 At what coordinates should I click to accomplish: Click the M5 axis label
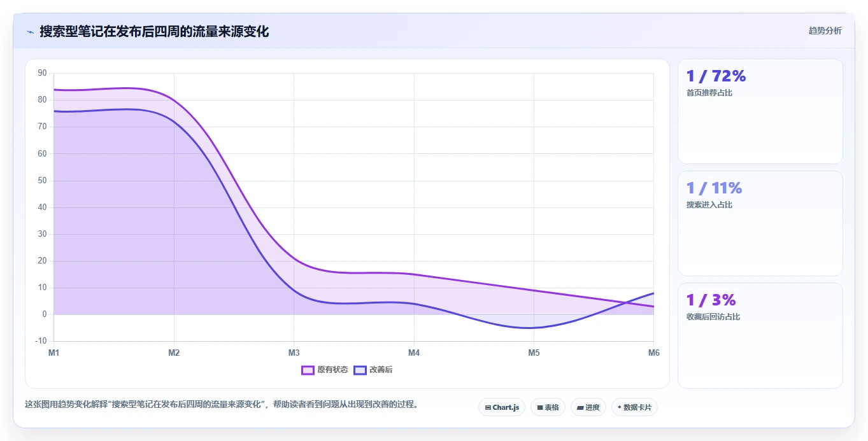(x=534, y=353)
